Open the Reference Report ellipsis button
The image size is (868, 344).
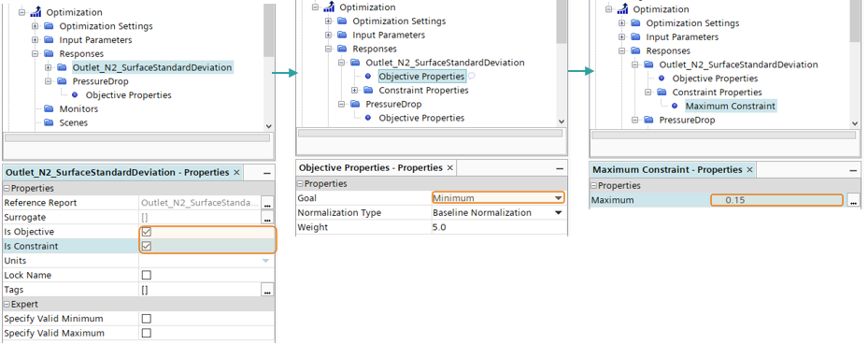coord(268,203)
